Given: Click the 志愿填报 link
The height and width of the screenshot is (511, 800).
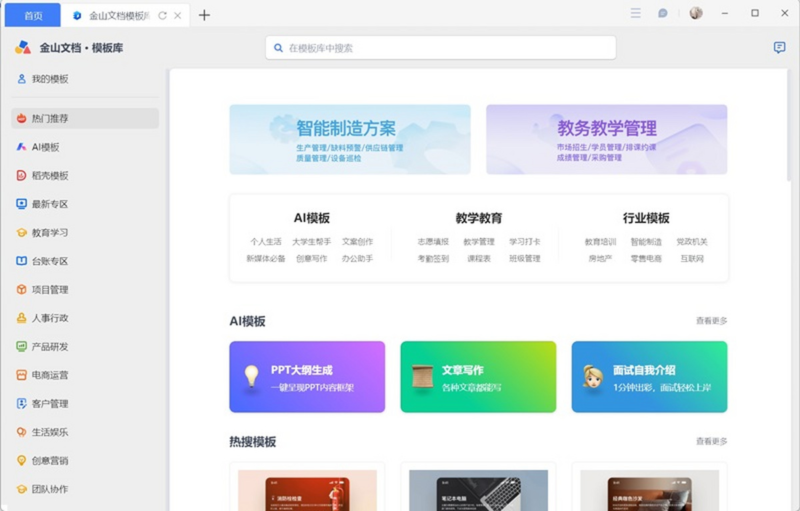Looking at the screenshot, I should point(433,241).
